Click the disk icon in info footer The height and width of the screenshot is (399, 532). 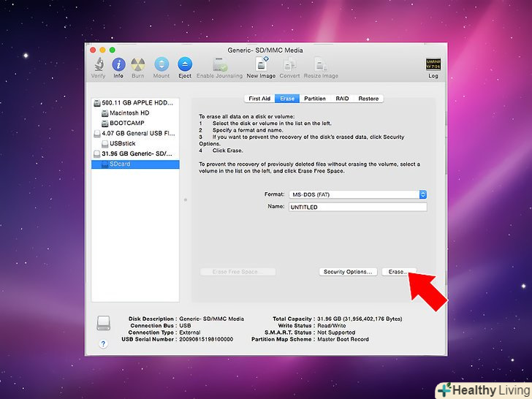coord(104,323)
